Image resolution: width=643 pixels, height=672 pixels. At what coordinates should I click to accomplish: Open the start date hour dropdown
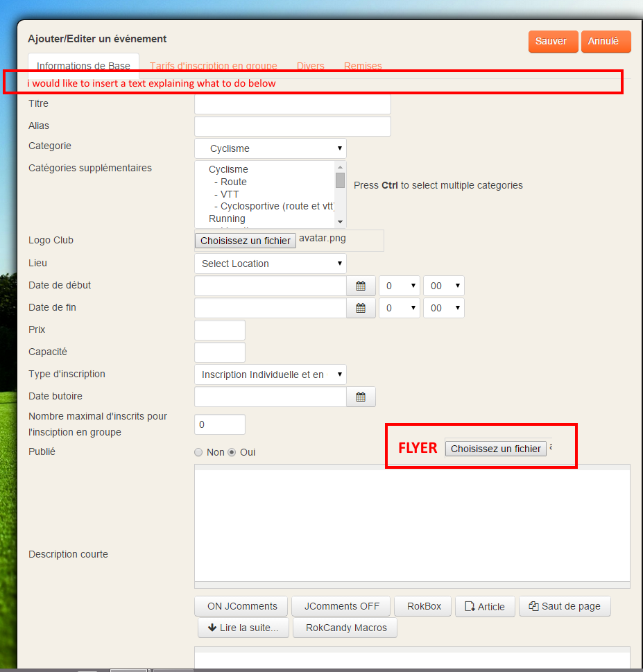pyautogui.click(x=399, y=286)
